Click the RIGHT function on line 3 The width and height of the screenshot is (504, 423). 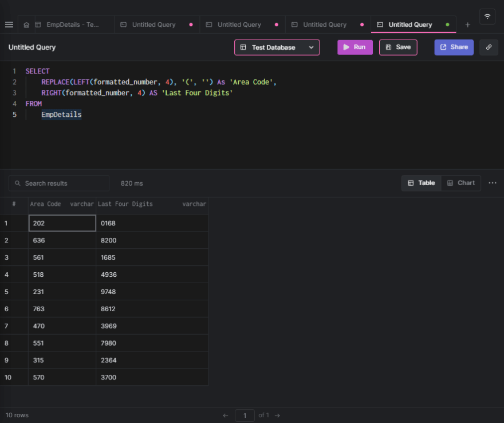(52, 93)
